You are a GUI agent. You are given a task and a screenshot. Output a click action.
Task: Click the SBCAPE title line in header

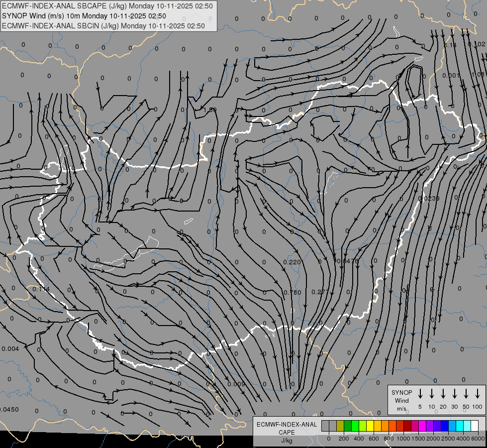pyautogui.click(x=107, y=6)
